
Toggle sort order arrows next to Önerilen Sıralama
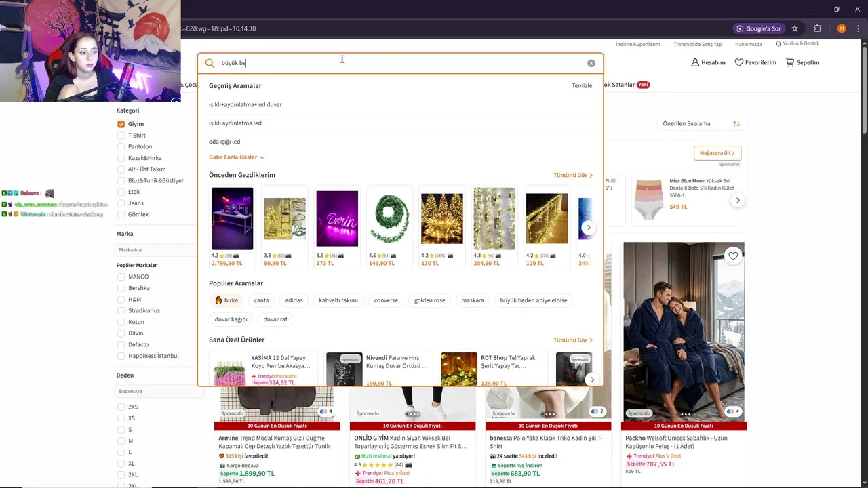point(736,123)
